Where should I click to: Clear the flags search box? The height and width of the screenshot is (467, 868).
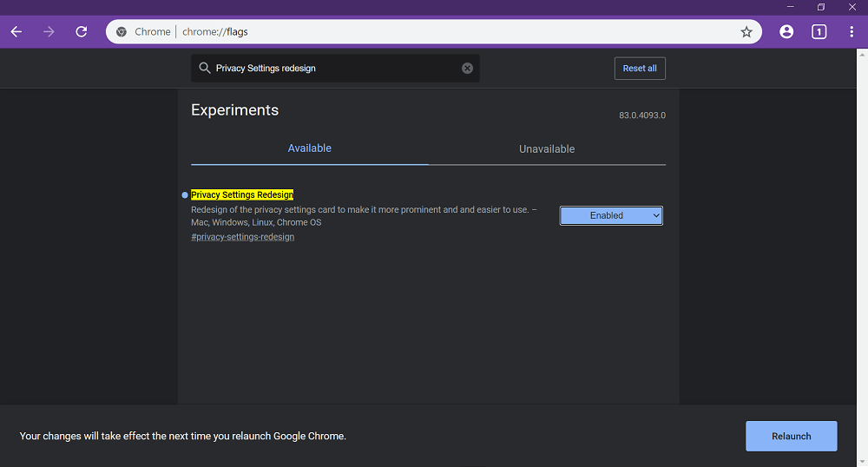[x=467, y=68]
